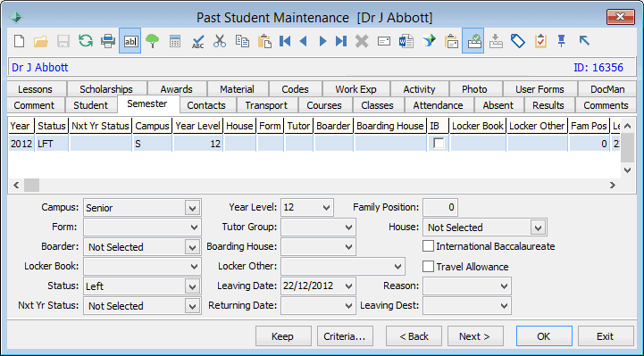
Task: Open the Boarding House dropdown
Action: click(348, 247)
